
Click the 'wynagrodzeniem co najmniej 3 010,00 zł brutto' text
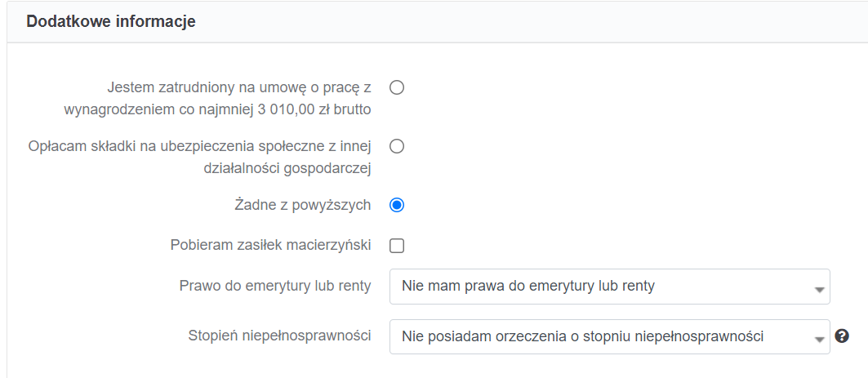217,109
